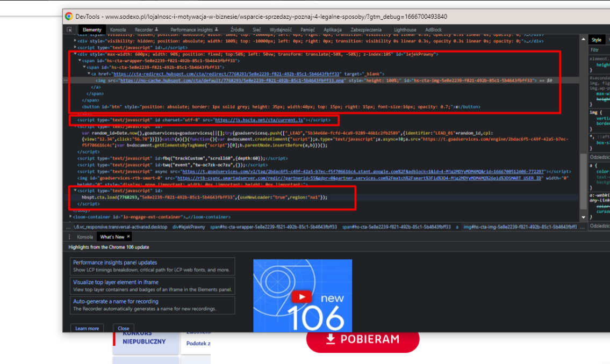Select the vc_responsive transversal-activated breadcrumb
This screenshot has width=610, height=364.
120,227
